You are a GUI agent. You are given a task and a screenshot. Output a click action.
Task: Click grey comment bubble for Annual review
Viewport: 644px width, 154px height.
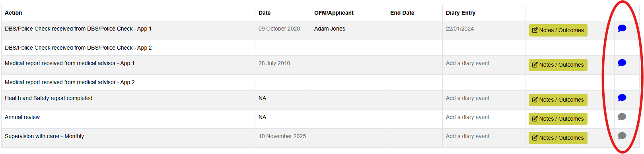pyautogui.click(x=622, y=117)
